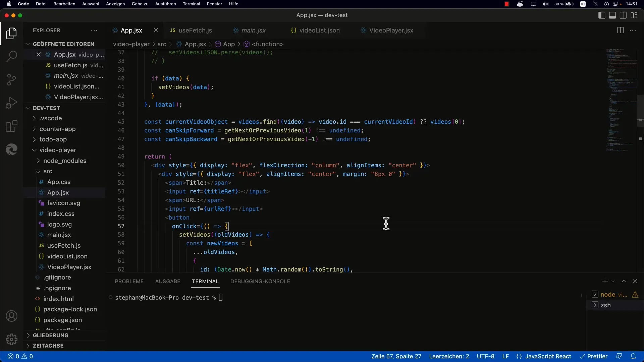
Task: Expand the node_modules folder
Action: pos(64,161)
